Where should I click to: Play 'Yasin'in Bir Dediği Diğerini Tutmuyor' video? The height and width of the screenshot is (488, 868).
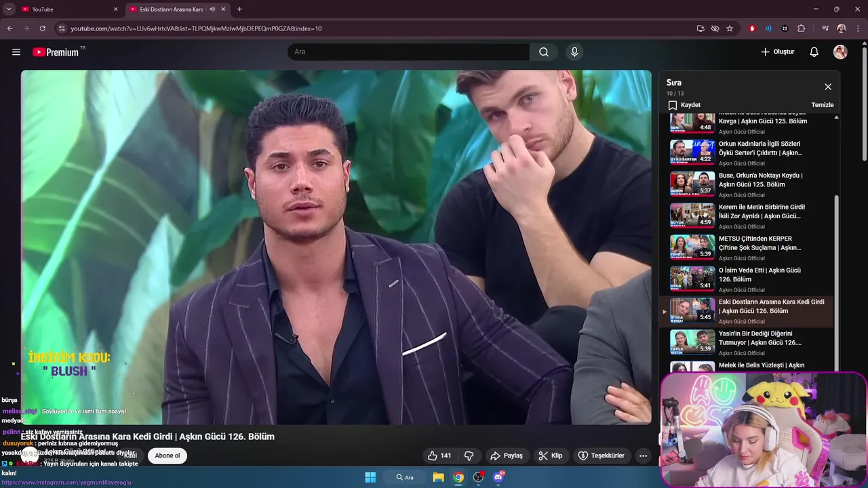746,342
